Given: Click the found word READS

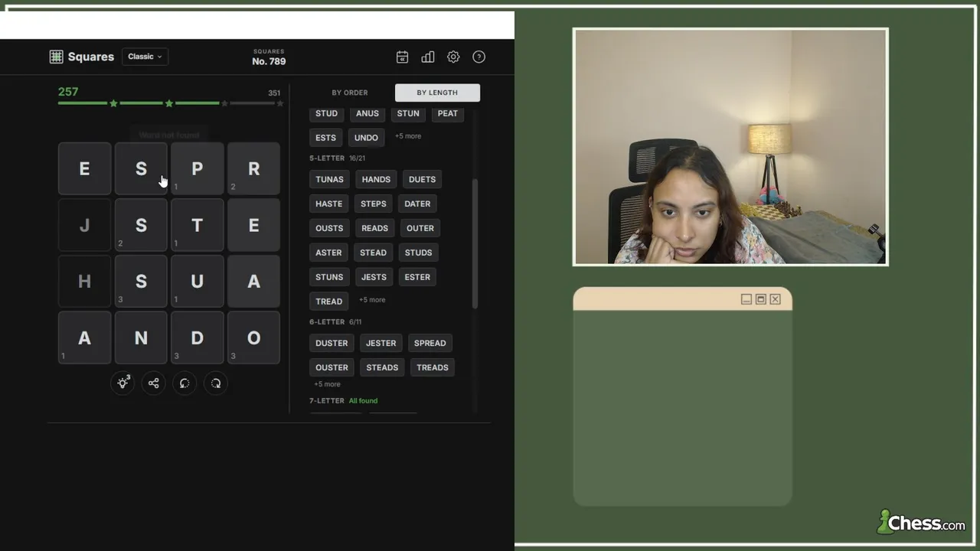Looking at the screenshot, I should click(x=374, y=228).
